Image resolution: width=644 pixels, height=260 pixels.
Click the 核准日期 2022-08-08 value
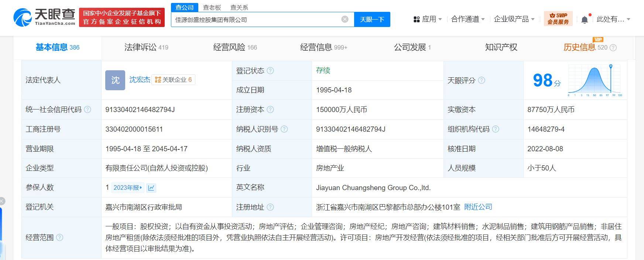pyautogui.click(x=545, y=149)
